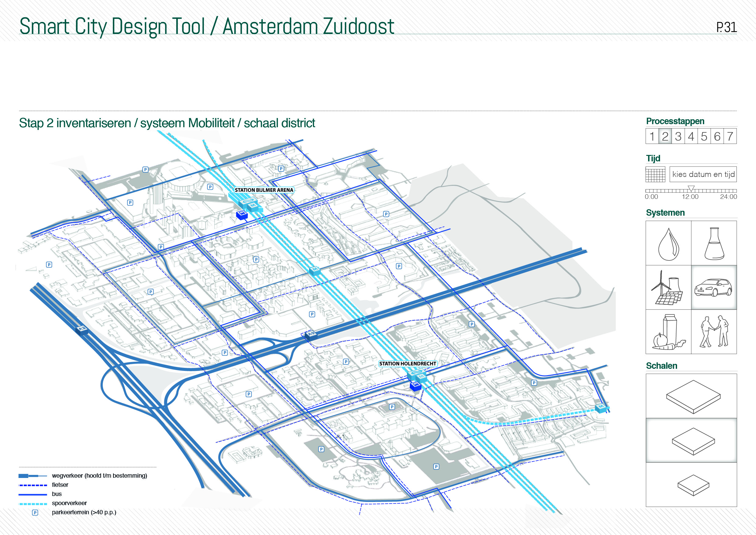The width and height of the screenshot is (756, 535).
Task: Open the calendar grid icon under Tijd
Action: [x=655, y=174]
